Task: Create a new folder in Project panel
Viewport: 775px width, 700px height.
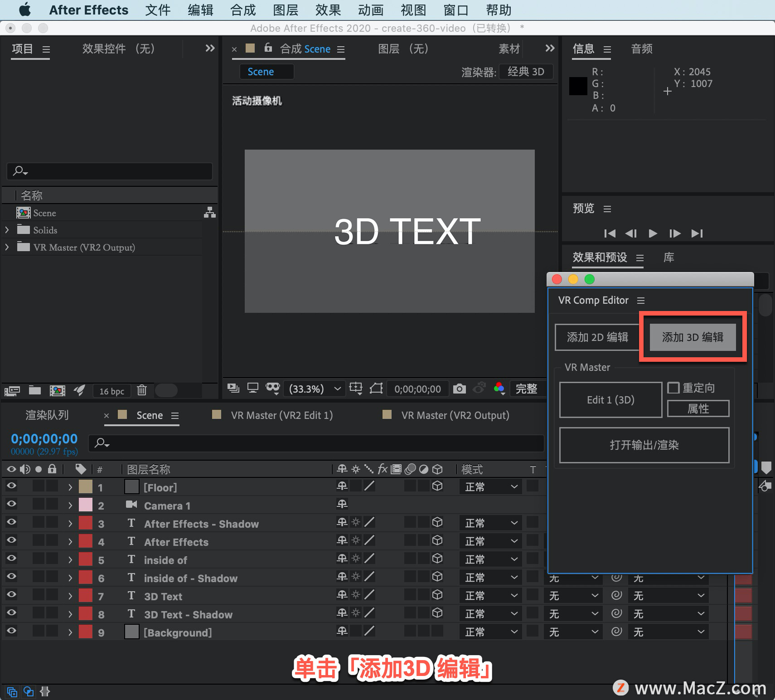Action: coord(35,390)
